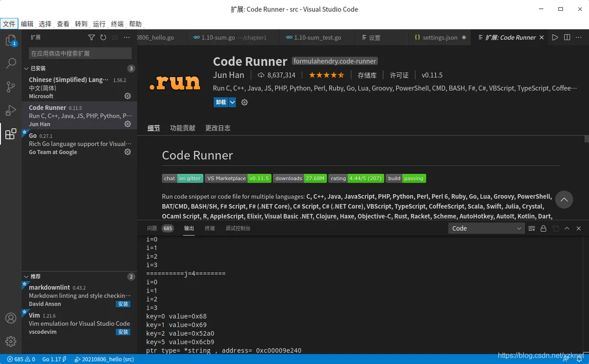Open the Terminal menu
The height and width of the screenshot is (364, 589).
pos(117,24)
